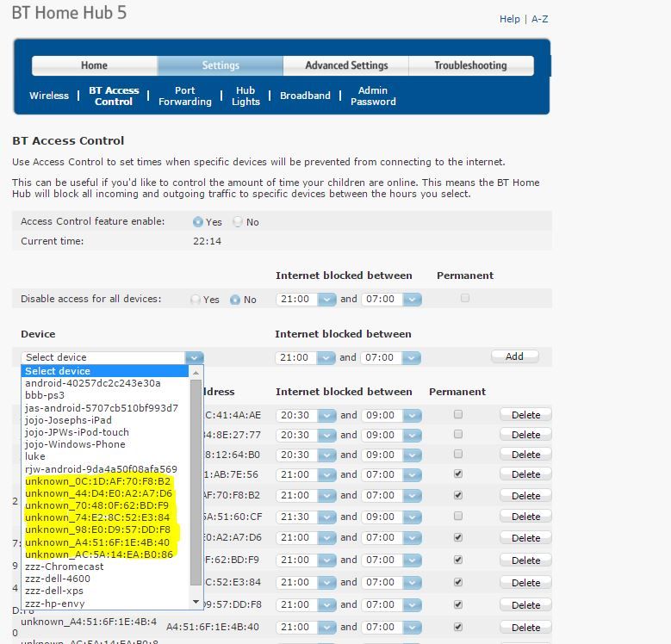Viewport: 671px width, 644px height.
Task: Open Admin Password submenu
Action: (373, 96)
